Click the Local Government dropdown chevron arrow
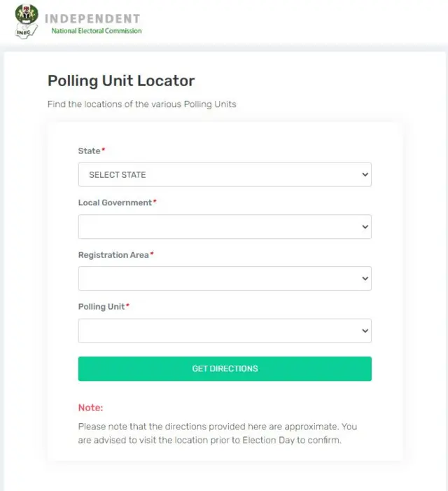Viewport: 448px width, 491px height. [x=365, y=227]
